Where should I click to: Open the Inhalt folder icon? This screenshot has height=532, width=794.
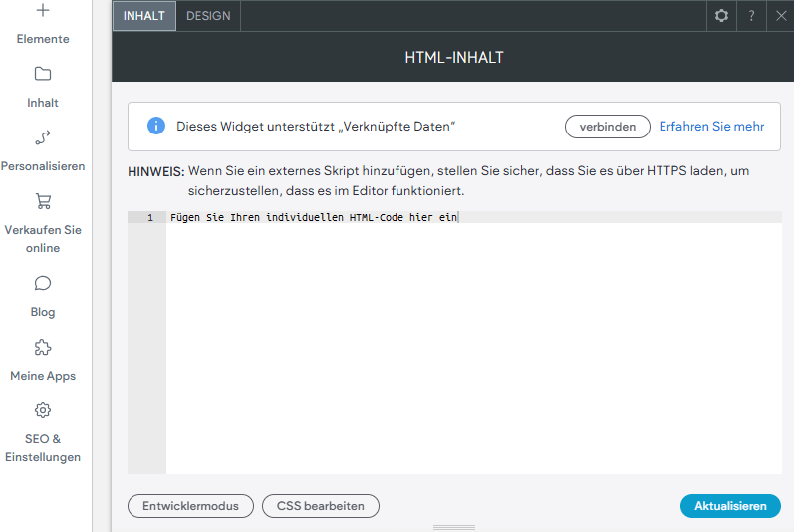click(43, 74)
